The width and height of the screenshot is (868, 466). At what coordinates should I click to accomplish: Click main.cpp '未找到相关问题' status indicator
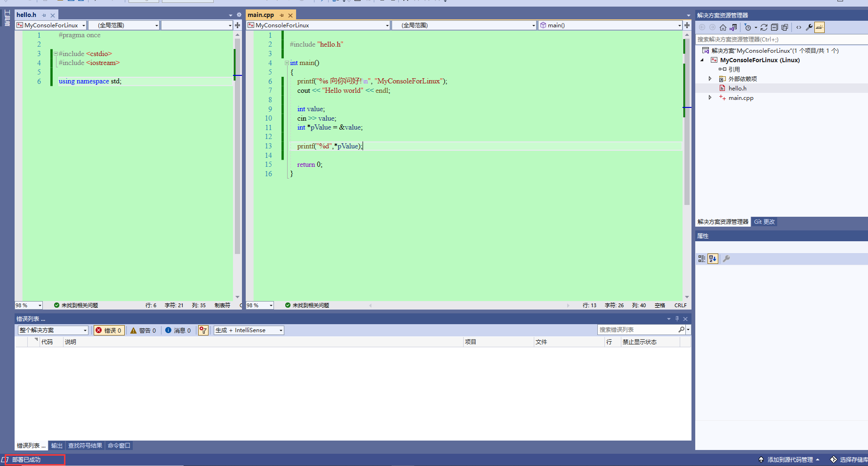pos(307,305)
